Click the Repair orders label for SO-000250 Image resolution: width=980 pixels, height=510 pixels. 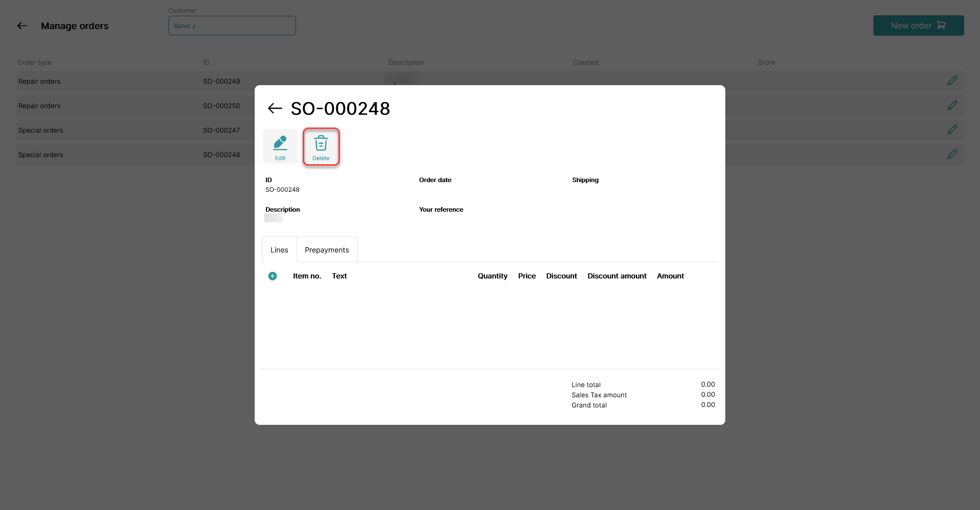(39, 106)
